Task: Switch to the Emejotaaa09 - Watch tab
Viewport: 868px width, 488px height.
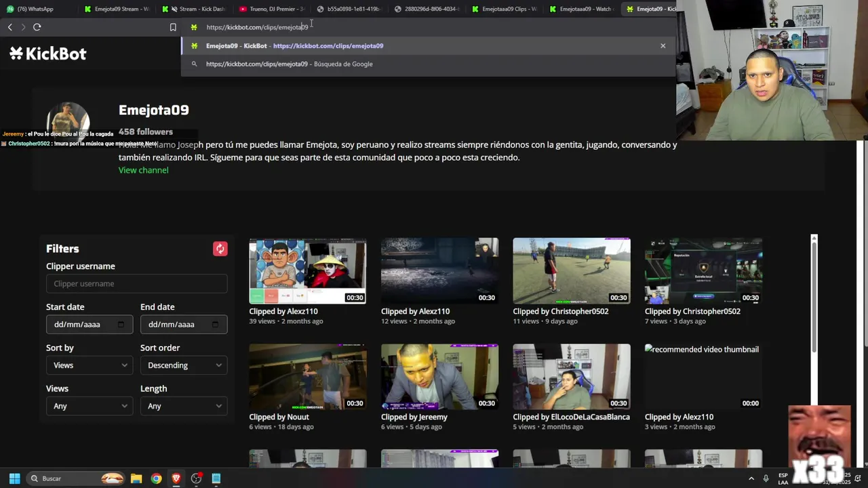Action: click(583, 9)
